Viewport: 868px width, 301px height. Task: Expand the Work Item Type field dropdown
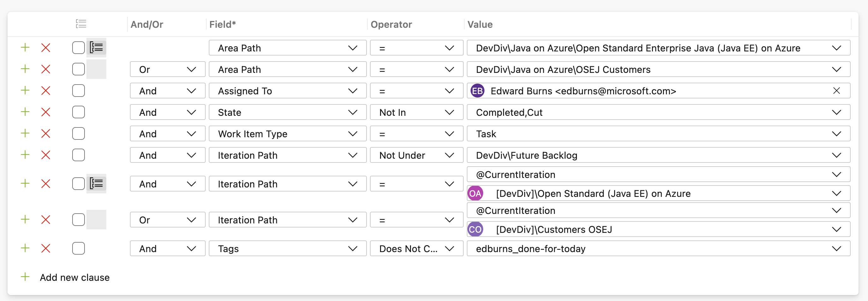pos(287,134)
